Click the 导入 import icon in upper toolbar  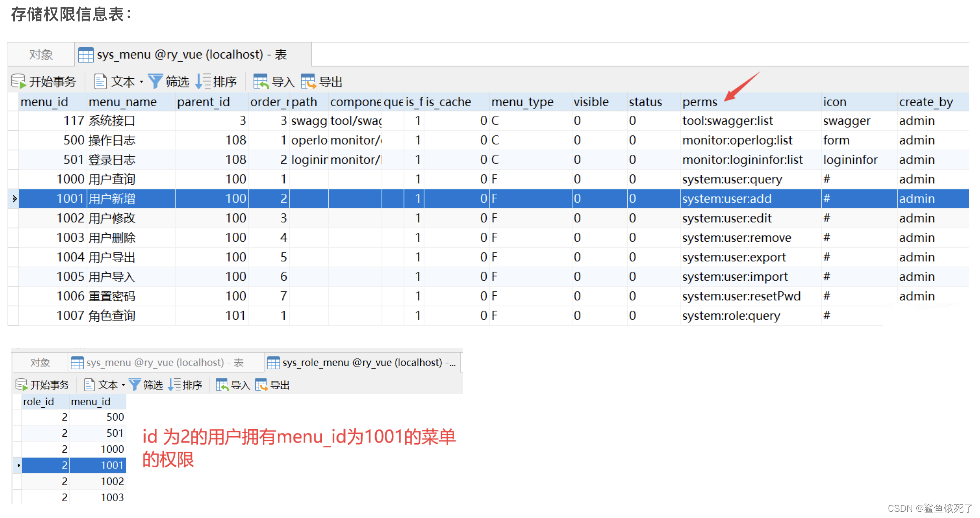point(261,81)
